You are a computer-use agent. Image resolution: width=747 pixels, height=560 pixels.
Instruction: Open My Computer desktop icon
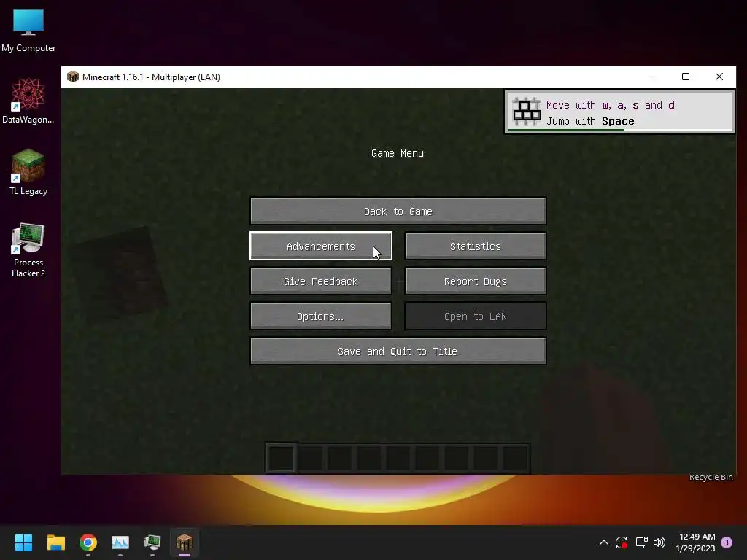pos(28,30)
